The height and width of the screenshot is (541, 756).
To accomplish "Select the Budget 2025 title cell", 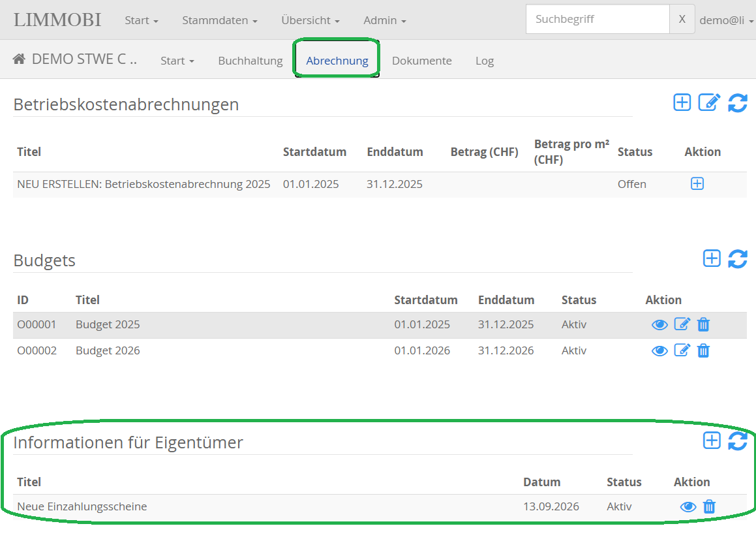I will click(108, 324).
